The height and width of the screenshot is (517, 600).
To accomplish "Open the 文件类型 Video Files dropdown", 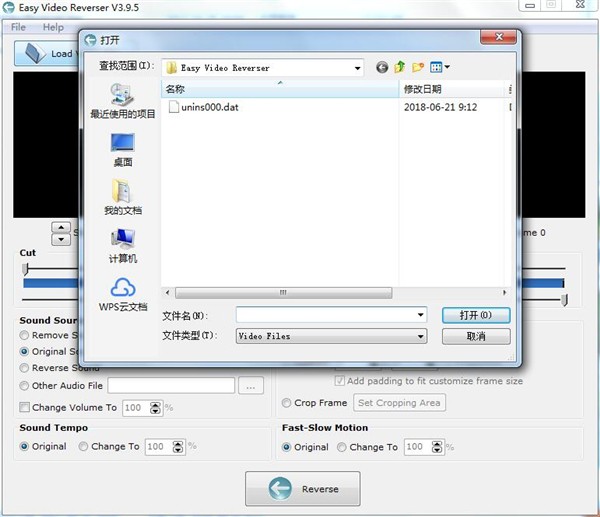I will point(331,336).
